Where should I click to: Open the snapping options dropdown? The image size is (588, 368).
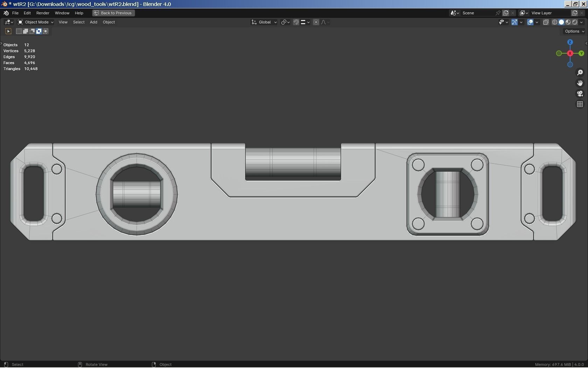pyautogui.click(x=305, y=22)
